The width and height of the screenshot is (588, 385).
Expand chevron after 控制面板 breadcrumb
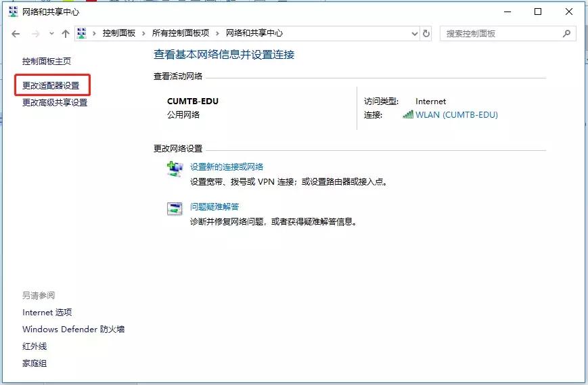point(143,33)
